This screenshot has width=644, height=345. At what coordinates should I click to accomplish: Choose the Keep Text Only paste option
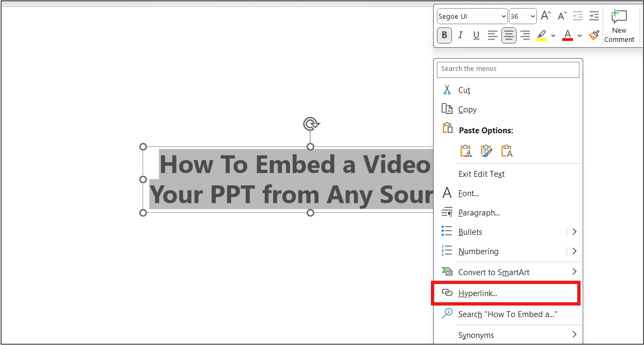coord(506,150)
